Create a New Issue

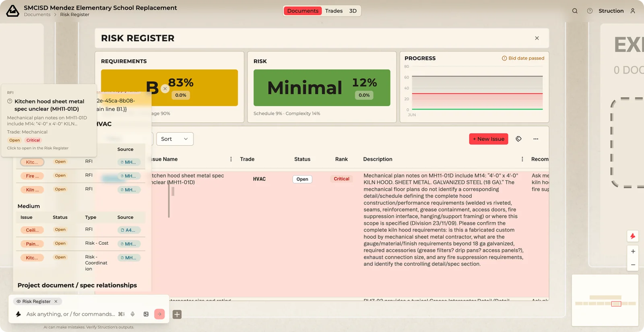tap(489, 139)
